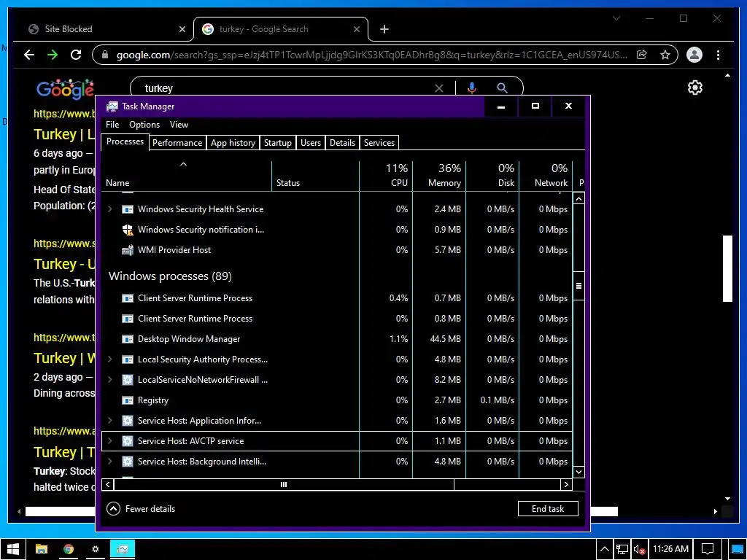The height and width of the screenshot is (560, 747).
Task: Switch to the Details tab
Action: pos(343,143)
